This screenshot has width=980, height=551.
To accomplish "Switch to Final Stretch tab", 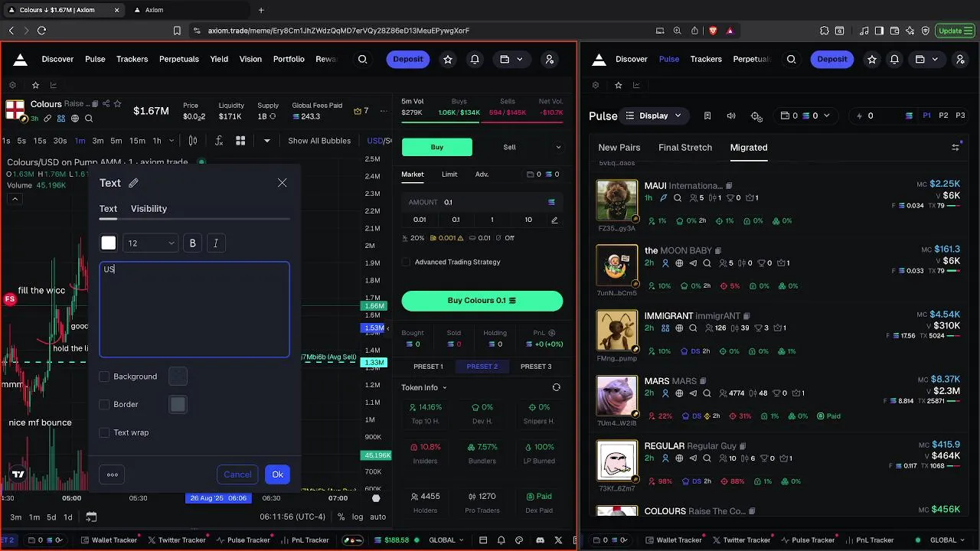I will [x=685, y=147].
